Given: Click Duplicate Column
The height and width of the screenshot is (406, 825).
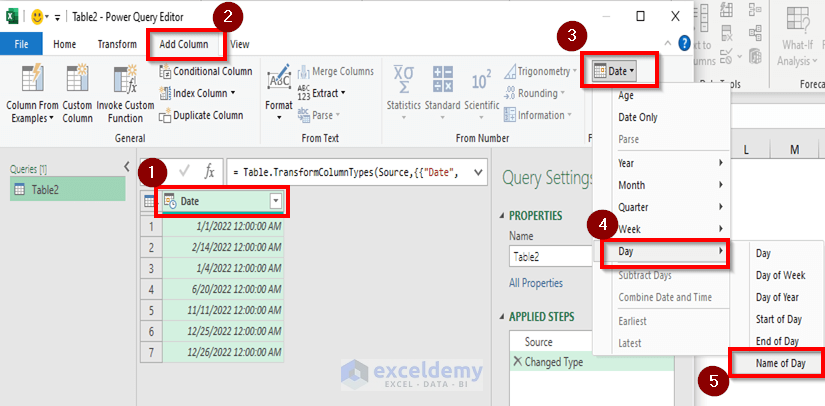Looking at the screenshot, I should tap(201, 115).
